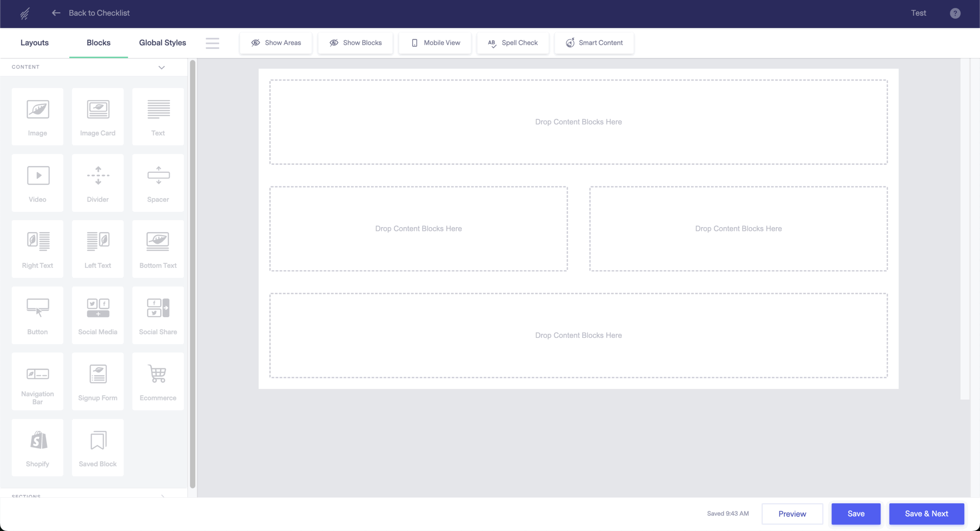
Task: Choose the Saved Block item
Action: (x=98, y=447)
